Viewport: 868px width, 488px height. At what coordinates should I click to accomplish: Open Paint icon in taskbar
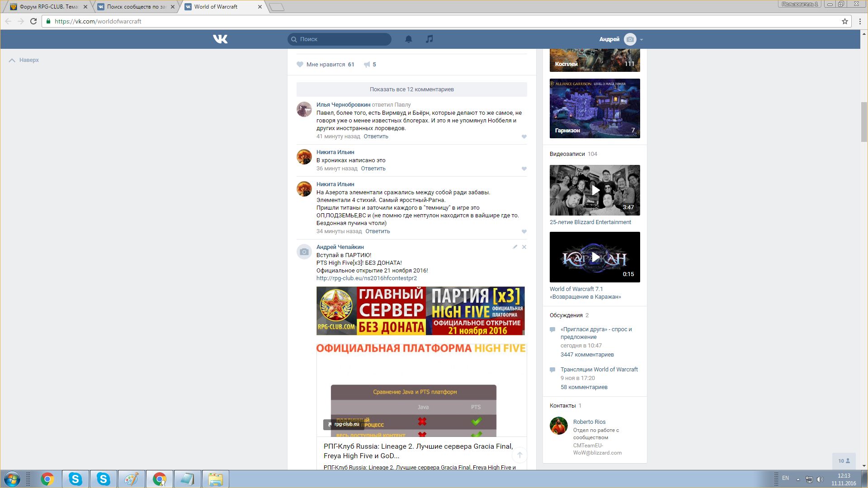132,479
